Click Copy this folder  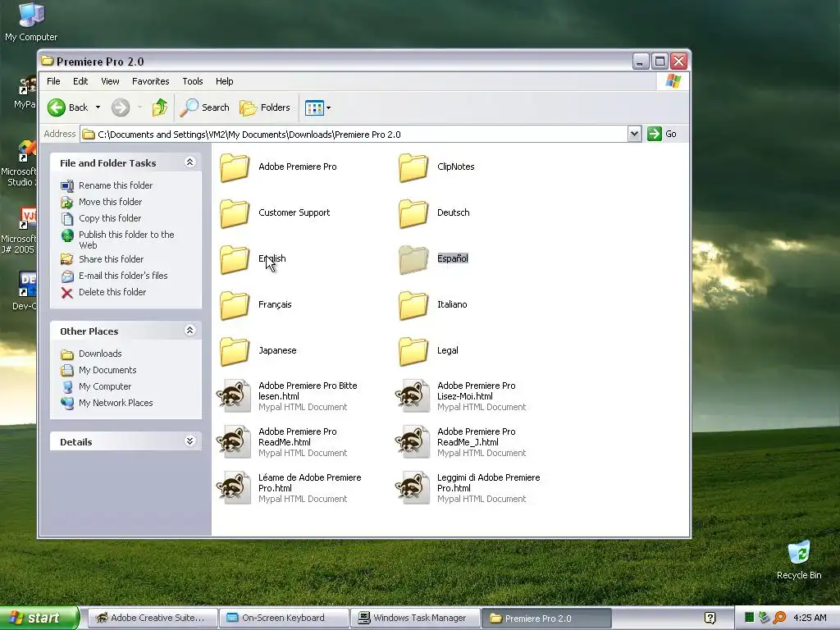click(x=101, y=218)
